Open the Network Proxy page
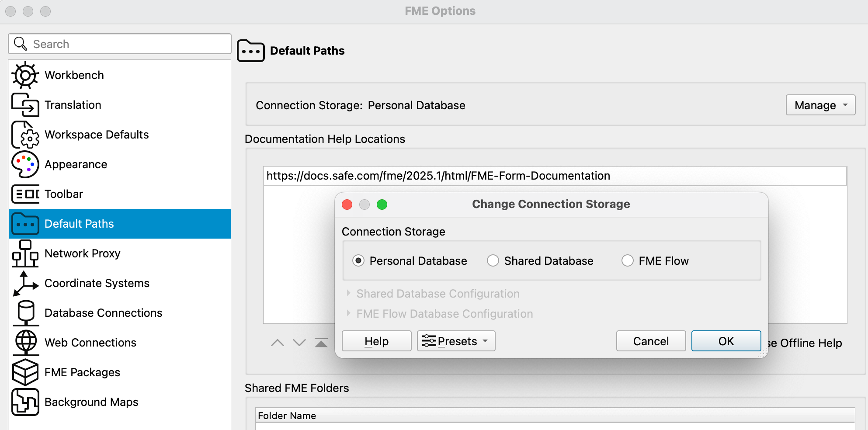868x430 pixels. pos(120,253)
